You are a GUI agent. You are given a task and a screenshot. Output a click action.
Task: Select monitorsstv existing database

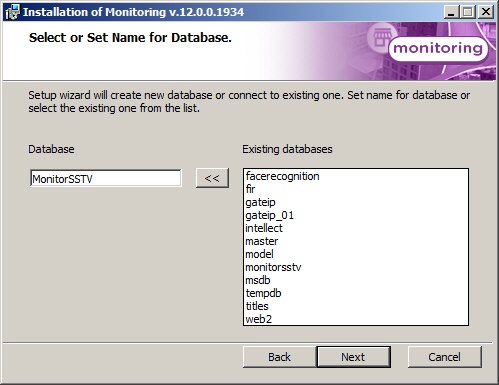click(273, 267)
